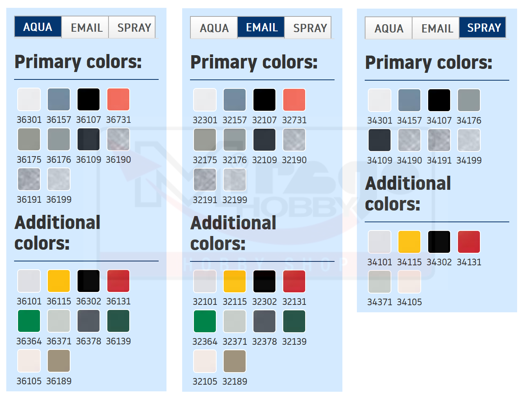Choose green swatch 36364

(x=29, y=321)
